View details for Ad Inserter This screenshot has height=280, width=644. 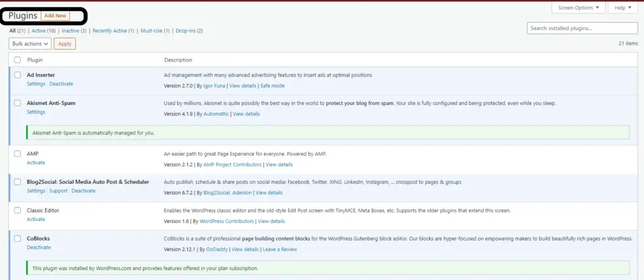(243, 85)
